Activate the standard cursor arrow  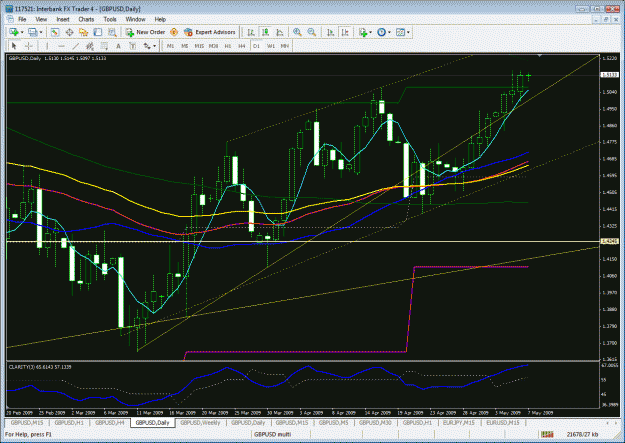[x=14, y=46]
